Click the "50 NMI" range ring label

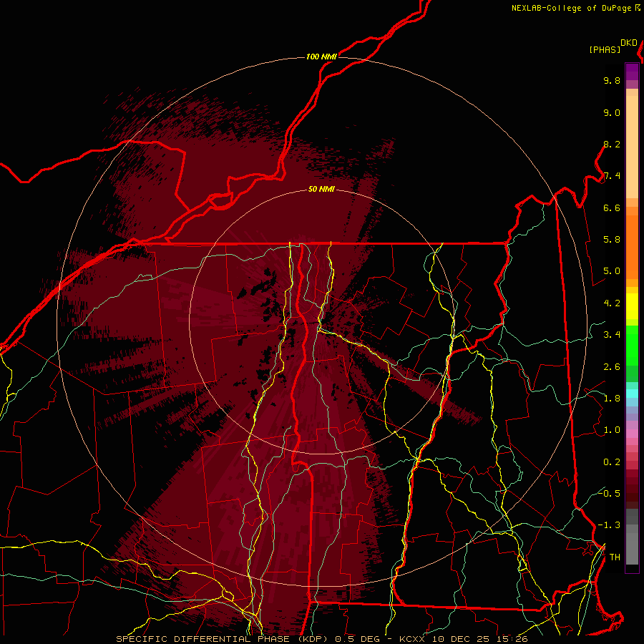(x=321, y=190)
